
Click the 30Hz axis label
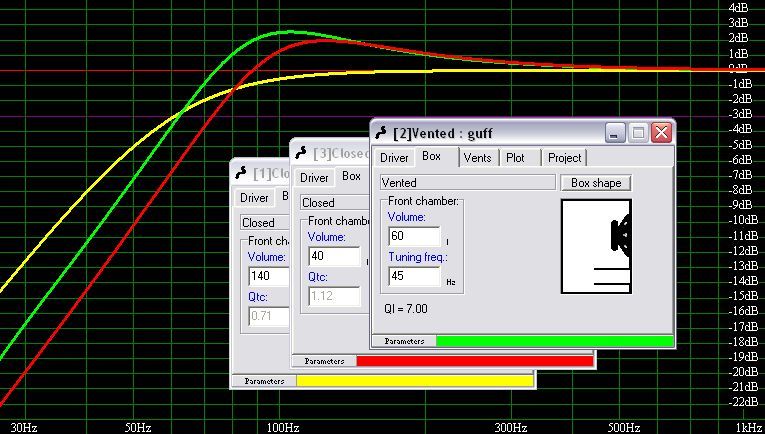point(23,428)
